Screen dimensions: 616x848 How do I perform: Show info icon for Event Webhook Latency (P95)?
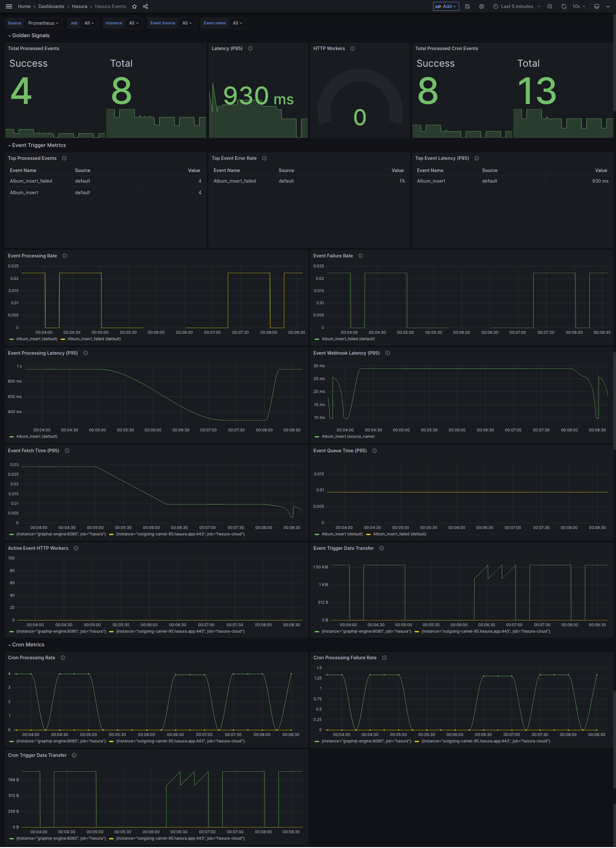[x=388, y=353]
